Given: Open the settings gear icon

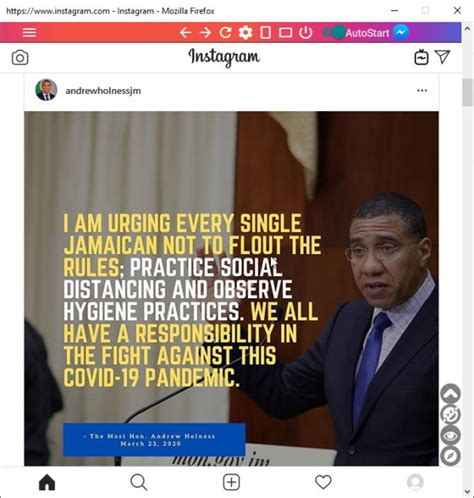Looking at the screenshot, I should (x=245, y=33).
